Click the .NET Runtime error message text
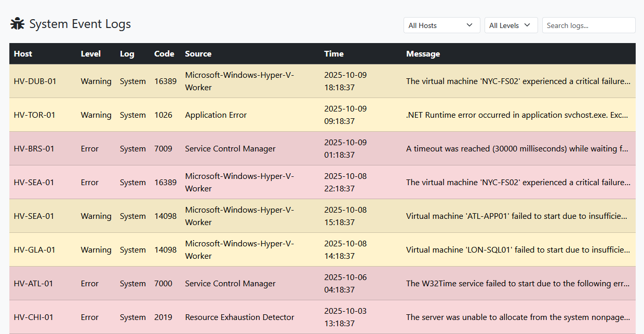This screenshot has height=334, width=644. 518,115
